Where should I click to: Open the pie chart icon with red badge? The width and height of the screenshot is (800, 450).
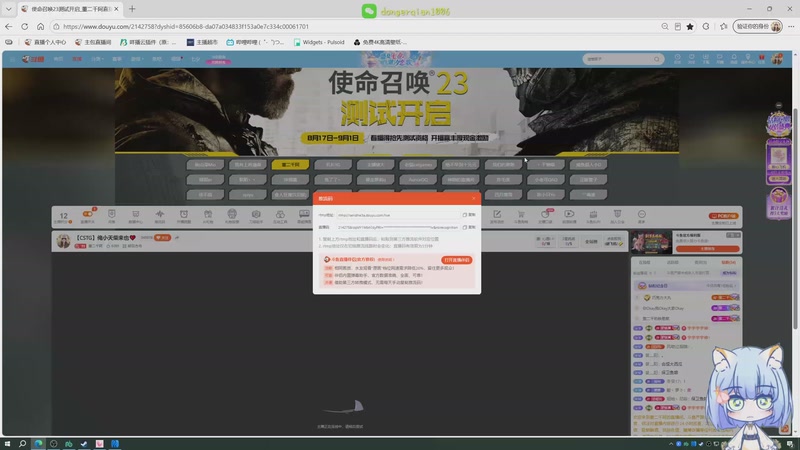(x=545, y=216)
